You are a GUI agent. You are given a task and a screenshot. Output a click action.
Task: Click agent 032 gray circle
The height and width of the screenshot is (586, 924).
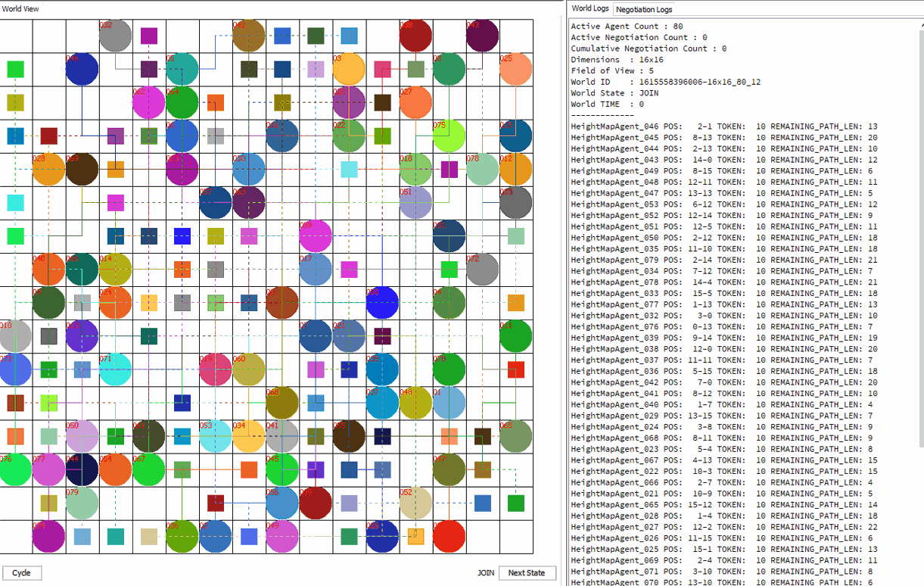pos(116,36)
